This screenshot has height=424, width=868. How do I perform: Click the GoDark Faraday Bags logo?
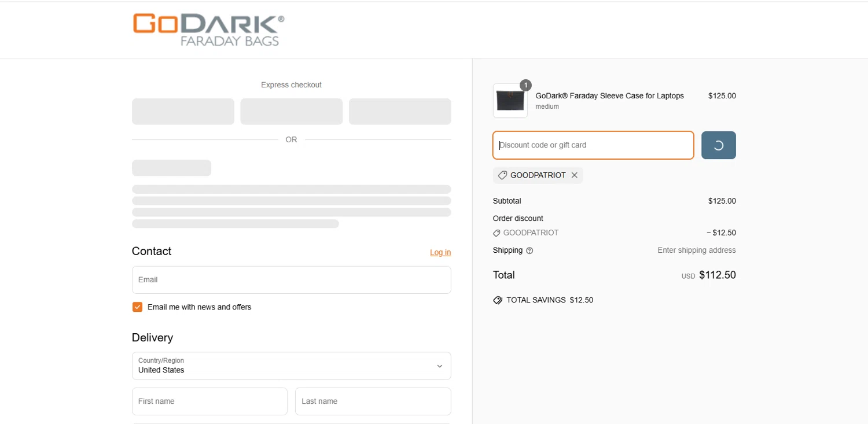coord(209,30)
